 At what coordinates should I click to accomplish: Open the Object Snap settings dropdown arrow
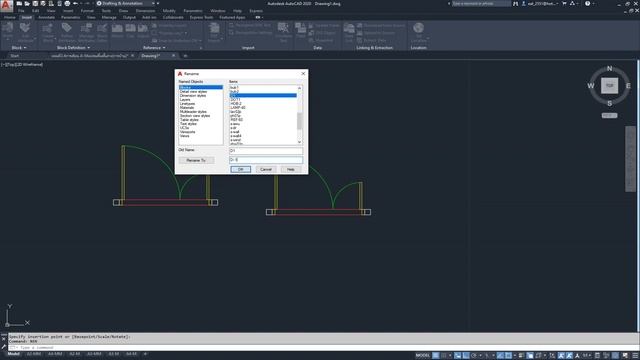point(514,356)
